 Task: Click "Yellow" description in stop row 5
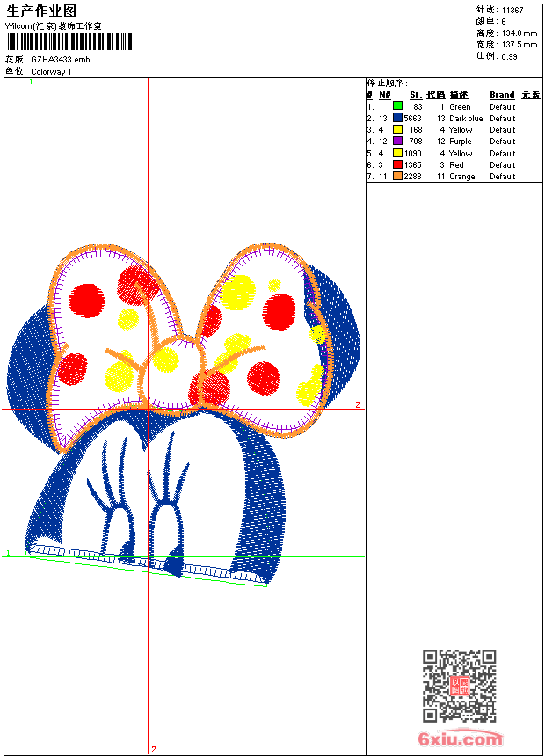click(x=461, y=153)
